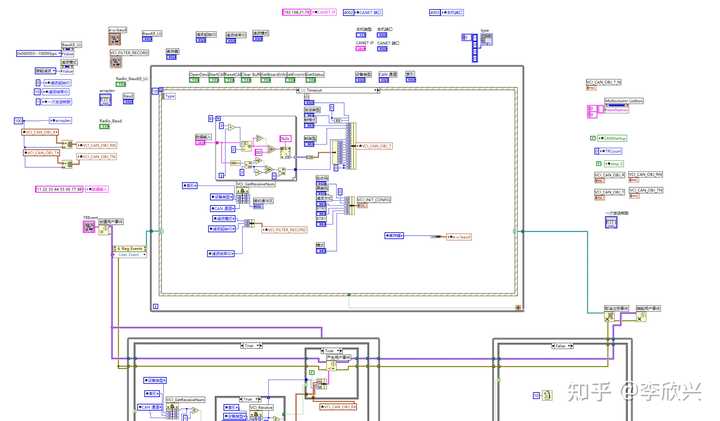Open the 0x060003 - 1000Kbps enum constant
The width and height of the screenshot is (720, 421).
tap(39, 53)
